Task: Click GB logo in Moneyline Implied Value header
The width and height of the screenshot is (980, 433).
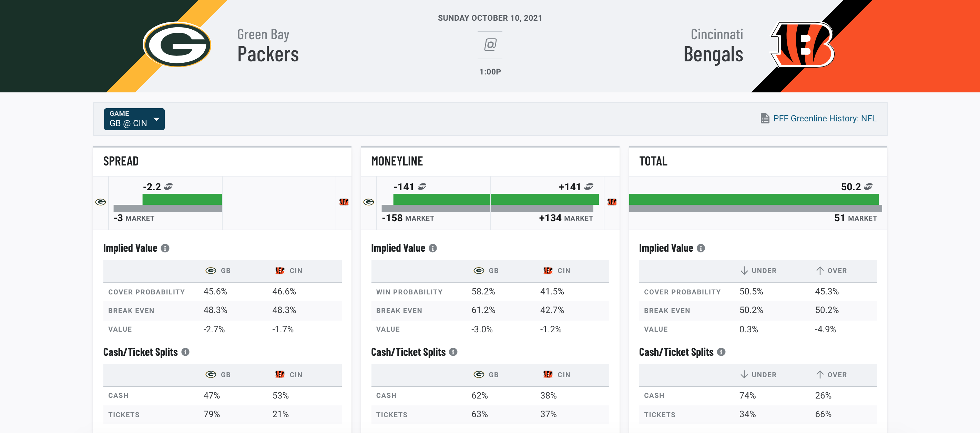Action: coord(479,271)
